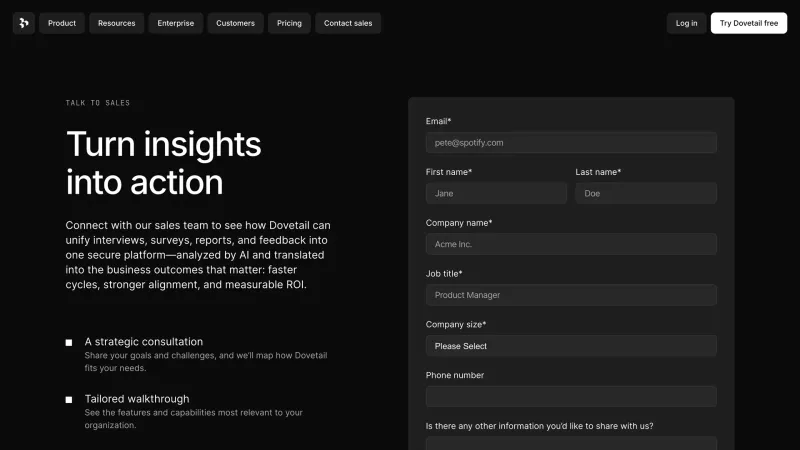The image size is (800, 450).
Task: Focus the Phone number field
Action: pyautogui.click(x=571, y=396)
